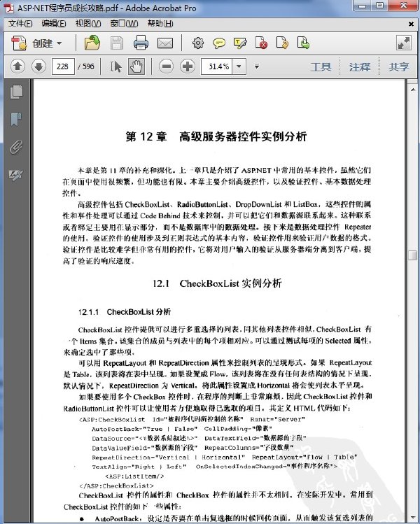Screen dimensions: 420x524
Task: Click the page number field showing 228
Action: (63, 66)
